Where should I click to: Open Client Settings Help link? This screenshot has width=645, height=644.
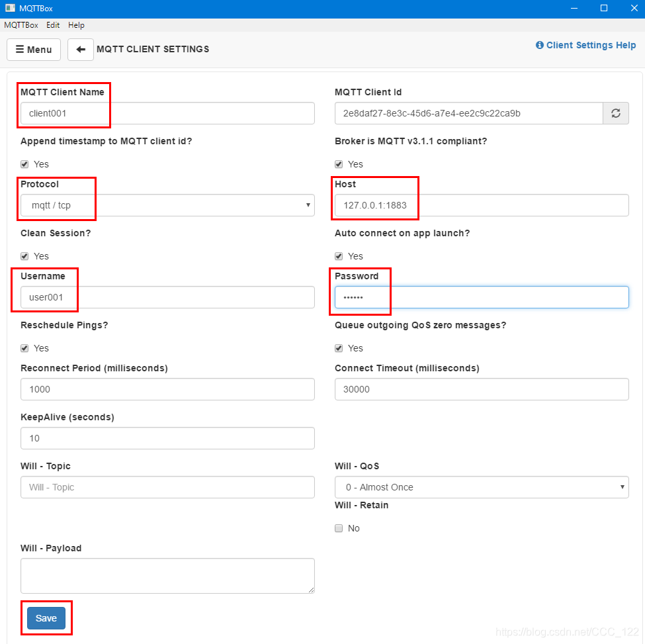point(585,45)
